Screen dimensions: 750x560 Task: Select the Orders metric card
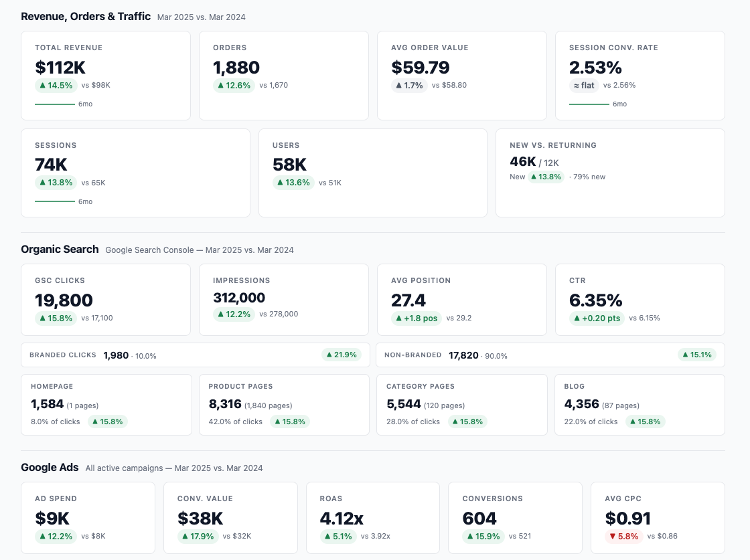(284, 75)
